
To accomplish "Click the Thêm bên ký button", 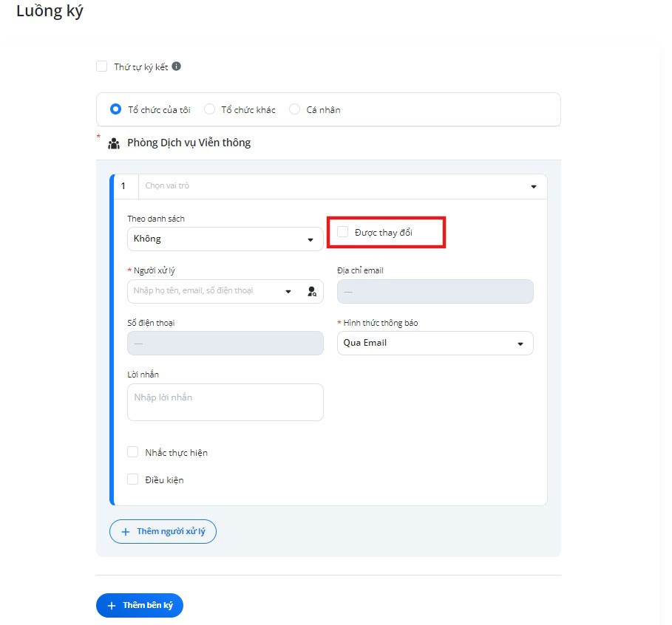I will click(140, 605).
